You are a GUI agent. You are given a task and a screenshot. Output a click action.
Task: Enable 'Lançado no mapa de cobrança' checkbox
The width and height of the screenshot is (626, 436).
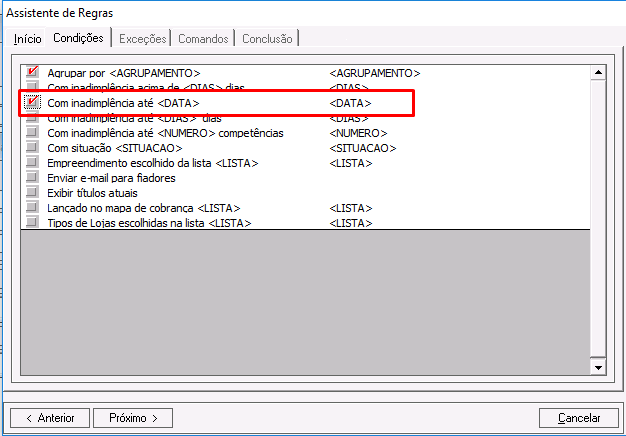point(32,207)
